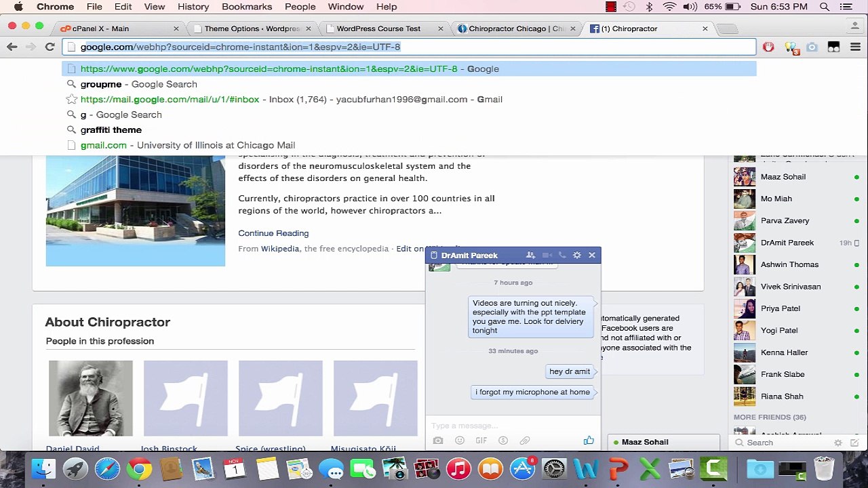Open the GIF picker in chat
The width and height of the screenshot is (868, 488).
(x=481, y=441)
